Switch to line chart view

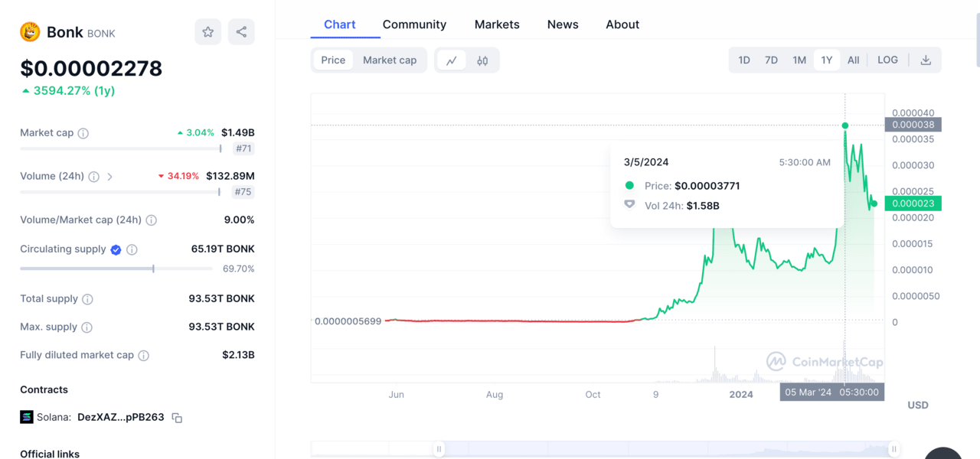pyautogui.click(x=452, y=60)
